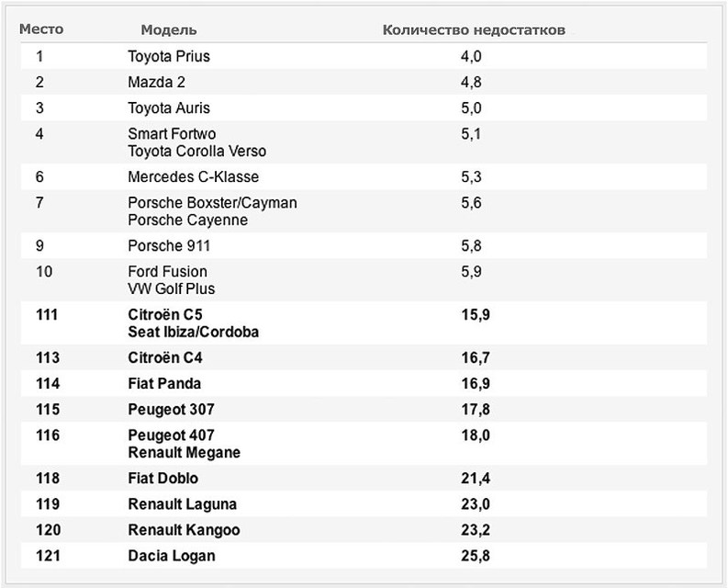Select the Citroën C4 row

coord(364,357)
